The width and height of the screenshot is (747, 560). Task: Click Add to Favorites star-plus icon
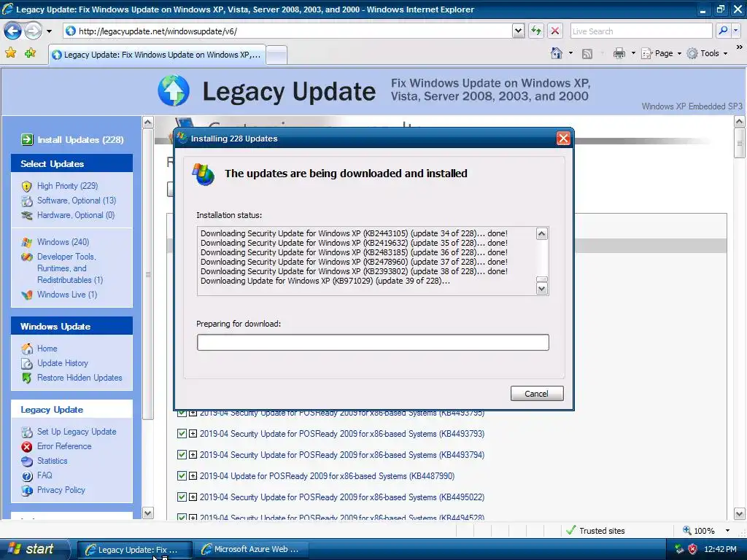31,52
